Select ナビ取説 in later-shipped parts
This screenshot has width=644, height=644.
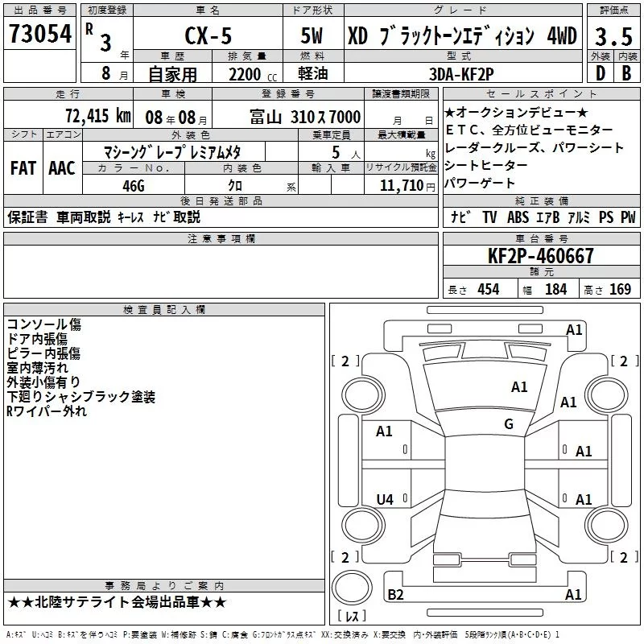point(176,217)
